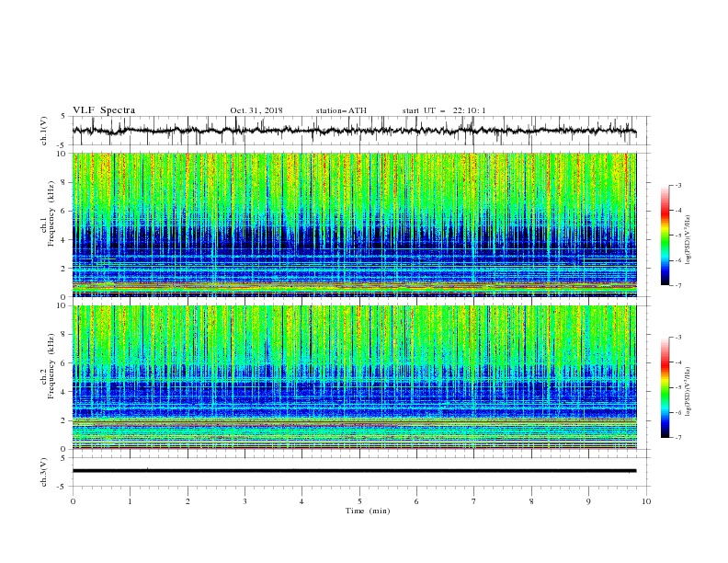The width and height of the screenshot is (728, 563).
Task: Click inside the ch.2 frequency spectrogram
Action: point(354,377)
